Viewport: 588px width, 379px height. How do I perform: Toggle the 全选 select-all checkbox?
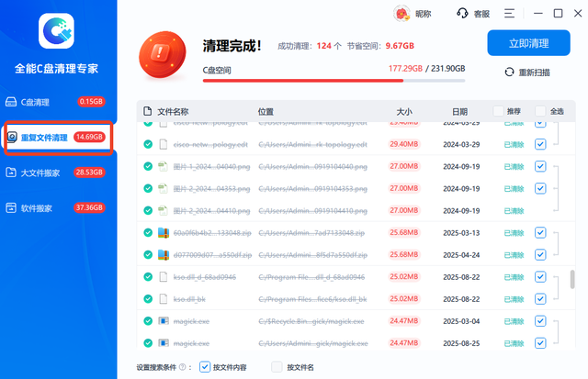540,111
